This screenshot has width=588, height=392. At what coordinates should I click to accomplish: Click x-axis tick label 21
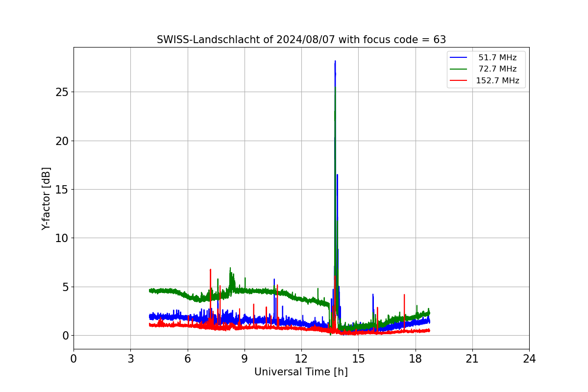[472, 358]
